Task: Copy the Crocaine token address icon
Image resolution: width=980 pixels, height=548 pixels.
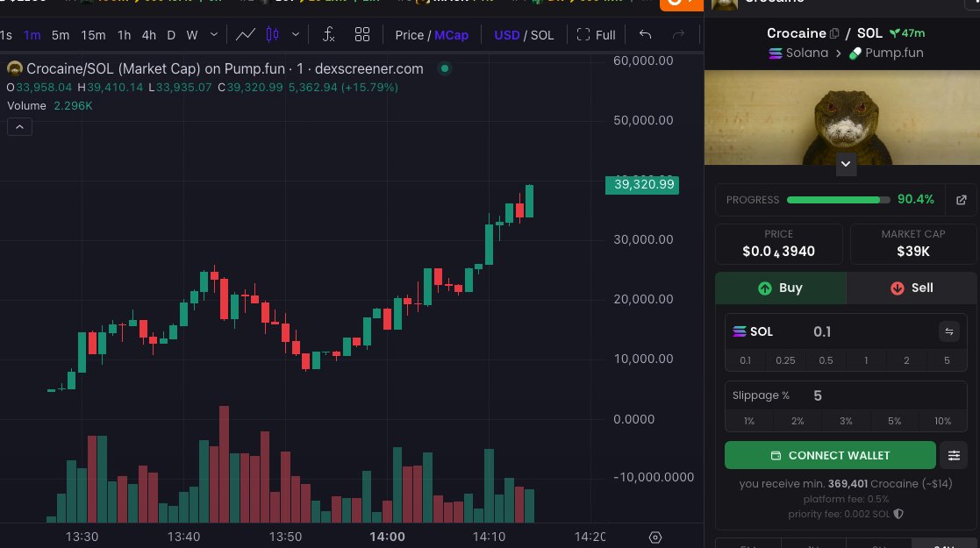Action: pyautogui.click(x=834, y=33)
